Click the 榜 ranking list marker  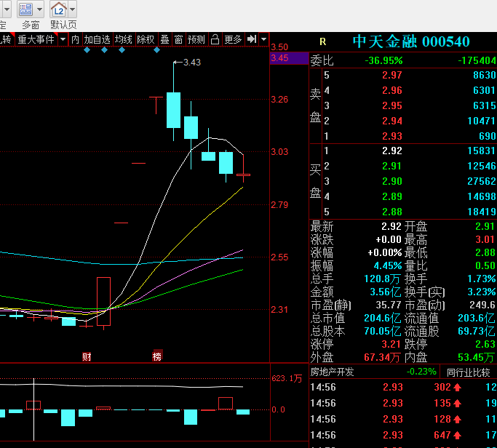pos(157,356)
